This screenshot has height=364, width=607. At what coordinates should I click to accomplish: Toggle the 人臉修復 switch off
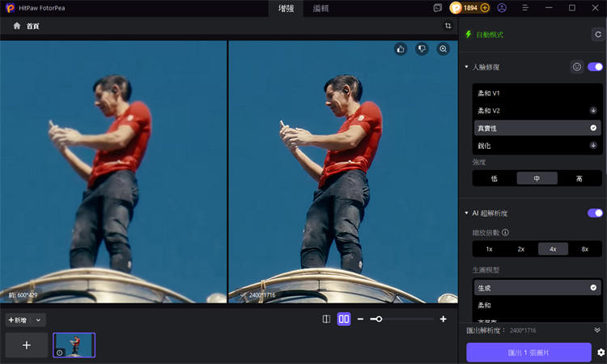[595, 67]
